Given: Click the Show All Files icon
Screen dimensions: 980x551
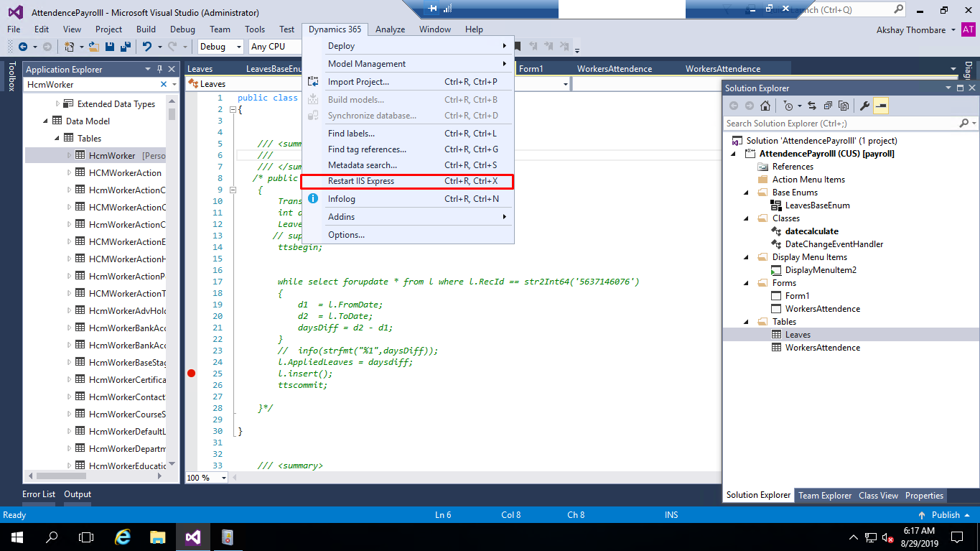Looking at the screenshot, I should pos(844,106).
